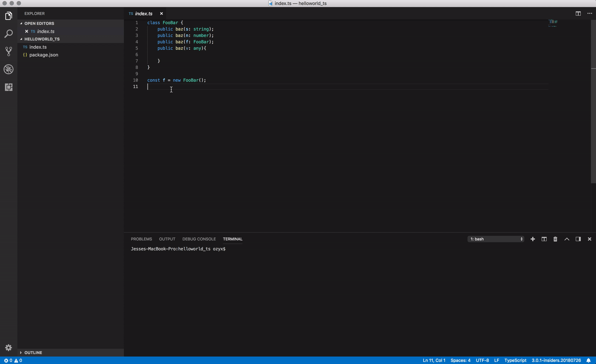
Task: Click the minimap code preview
Action: [x=553, y=23]
